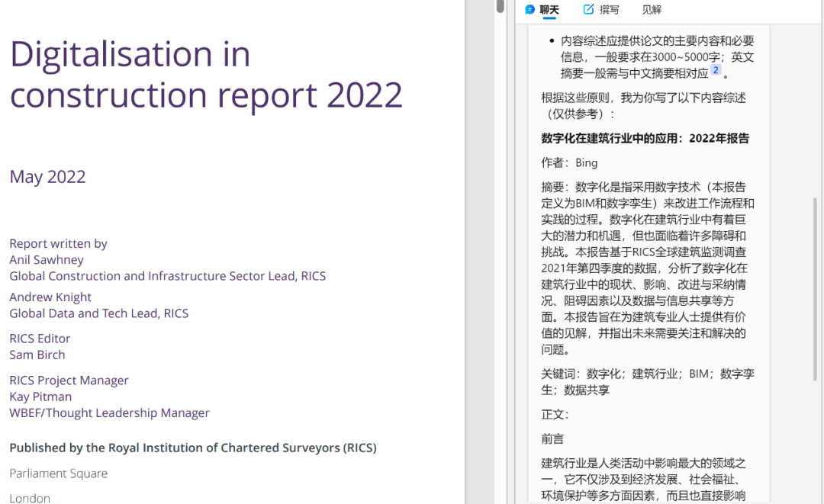The width and height of the screenshot is (824, 504).
Task: Click 'Global Data and Tech Lead, RICS'
Action: point(98,313)
